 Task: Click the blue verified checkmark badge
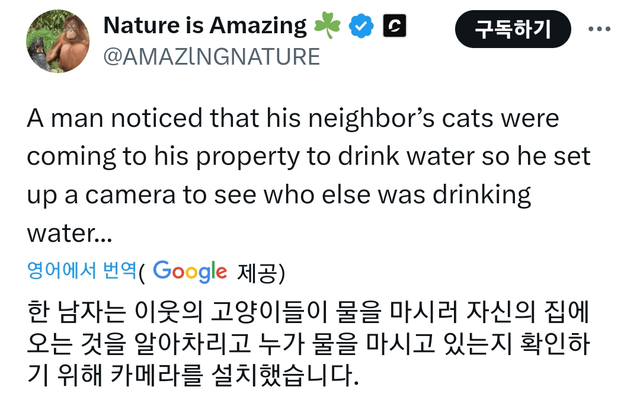pyautogui.click(x=360, y=27)
